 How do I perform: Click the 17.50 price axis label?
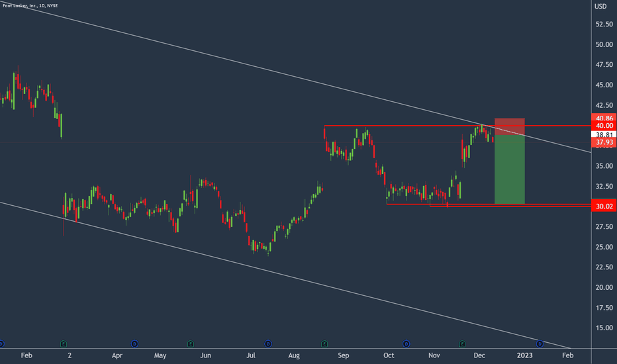604,308
